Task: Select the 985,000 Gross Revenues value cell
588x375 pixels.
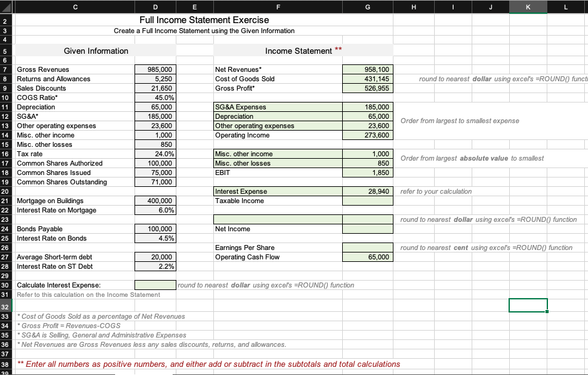Action: pos(155,69)
